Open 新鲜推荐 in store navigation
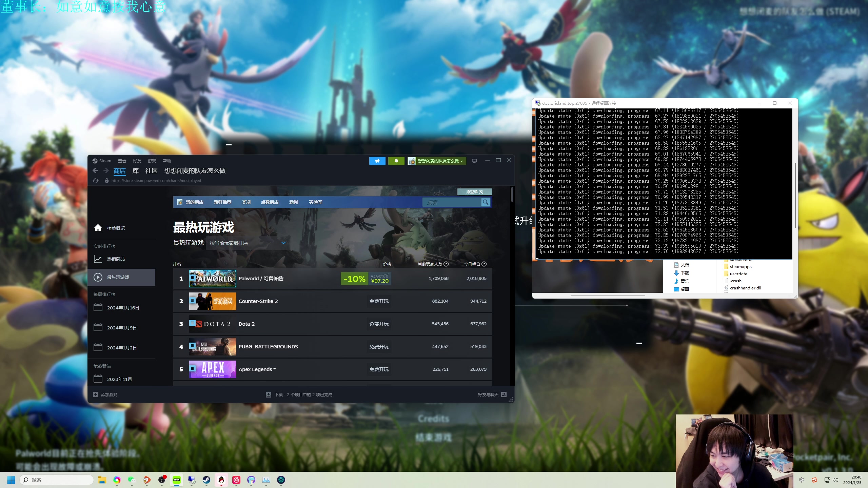Screen dimensions: 868x488 [222, 202]
